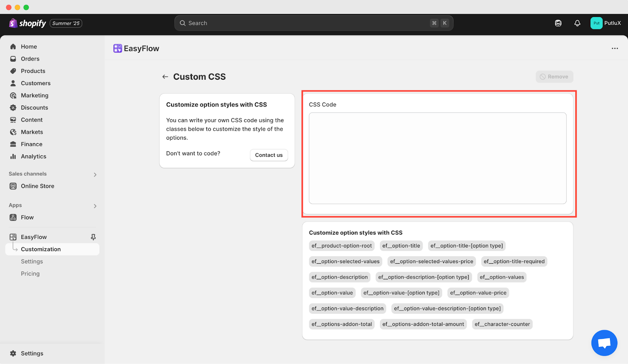Screen dimensions: 628x364
Task: Click the ef__options-addon-total-amount tag
Action: 423,324
